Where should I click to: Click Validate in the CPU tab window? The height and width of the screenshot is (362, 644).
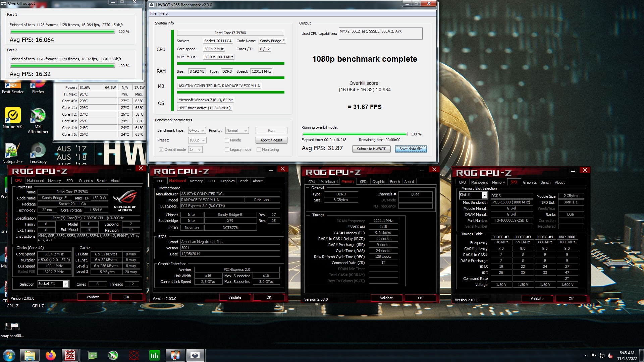pyautogui.click(x=93, y=297)
